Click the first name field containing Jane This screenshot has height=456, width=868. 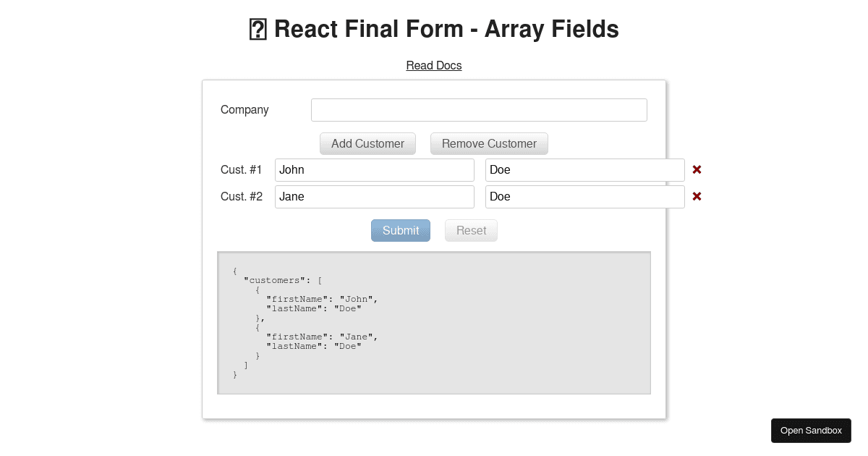pos(374,197)
